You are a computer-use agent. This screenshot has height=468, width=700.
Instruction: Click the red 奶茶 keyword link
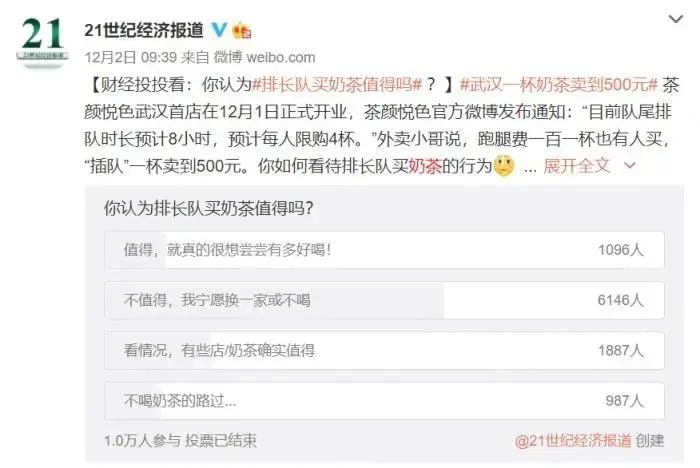click(425, 166)
